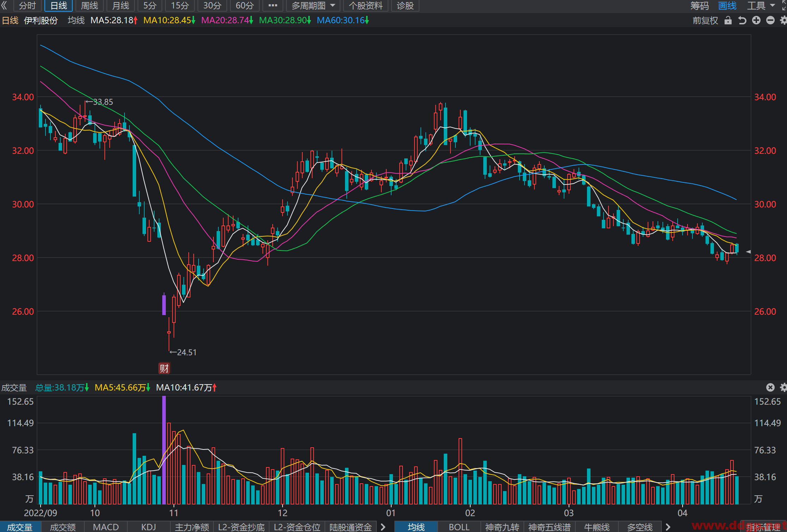Open 个股资料 stock info
The image size is (787, 532).
click(x=365, y=6)
